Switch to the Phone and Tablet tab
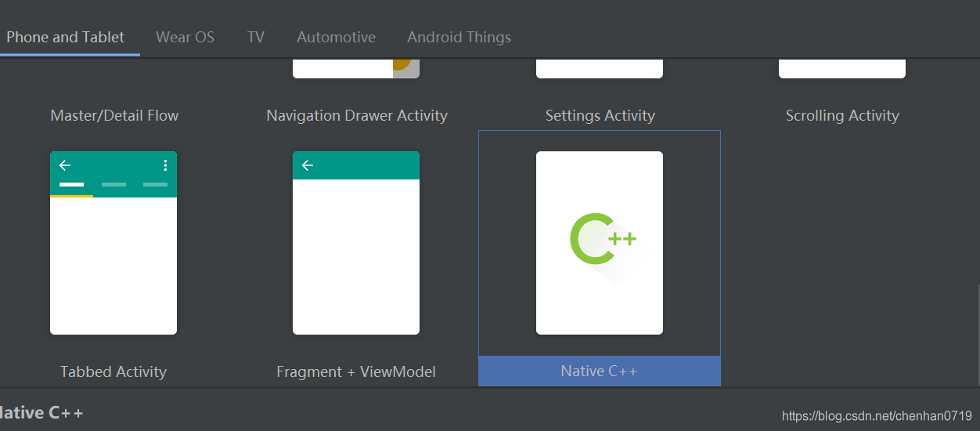The height and width of the screenshot is (431, 980). tap(66, 37)
